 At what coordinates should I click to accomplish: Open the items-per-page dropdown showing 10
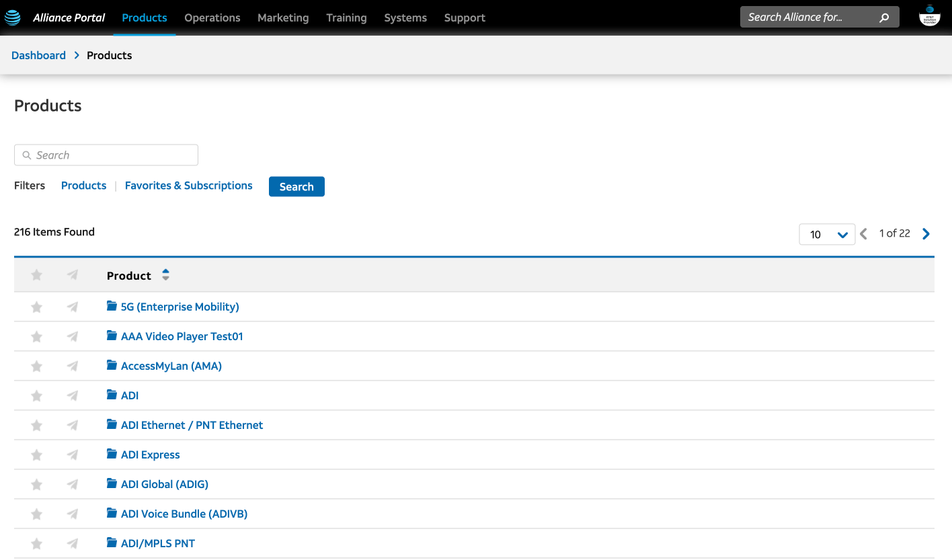827,234
